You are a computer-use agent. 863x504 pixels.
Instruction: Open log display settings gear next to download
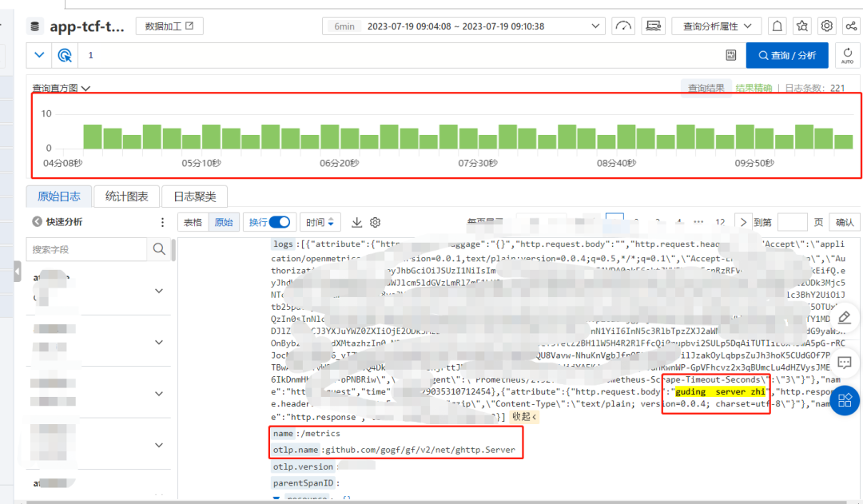(x=376, y=222)
